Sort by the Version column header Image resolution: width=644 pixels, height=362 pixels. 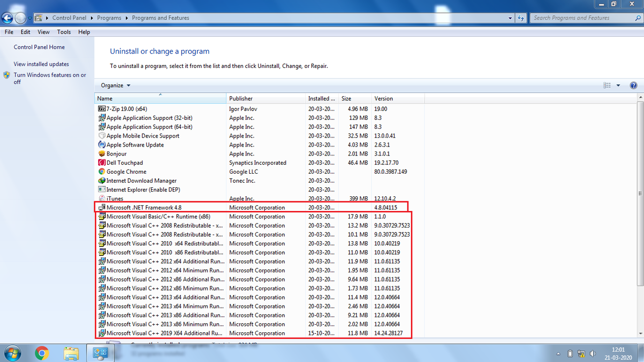(398, 99)
